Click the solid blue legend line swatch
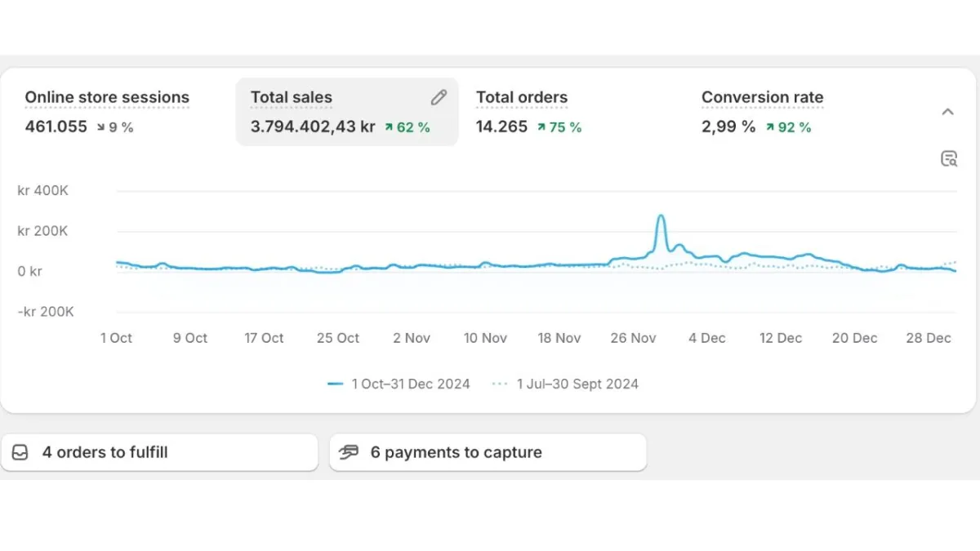980x551 pixels. (335, 384)
